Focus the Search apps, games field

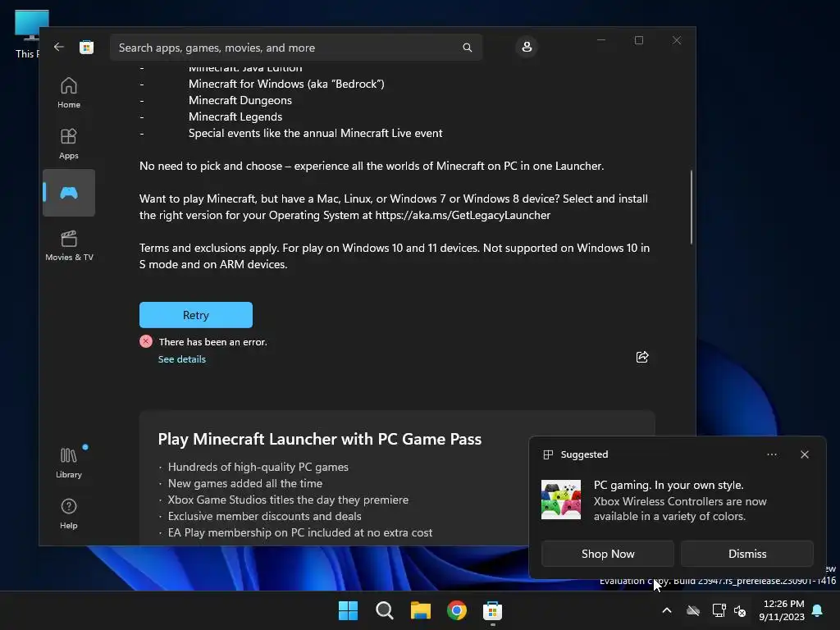pyautogui.click(x=295, y=48)
